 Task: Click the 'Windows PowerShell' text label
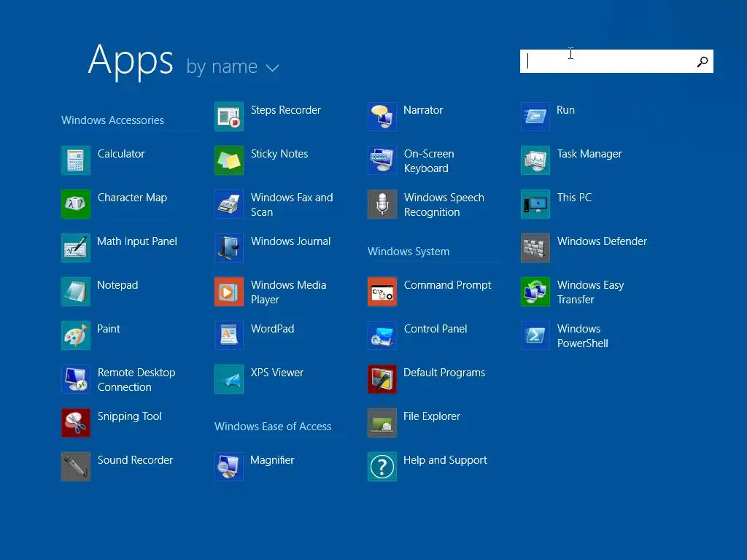pyautogui.click(x=583, y=336)
